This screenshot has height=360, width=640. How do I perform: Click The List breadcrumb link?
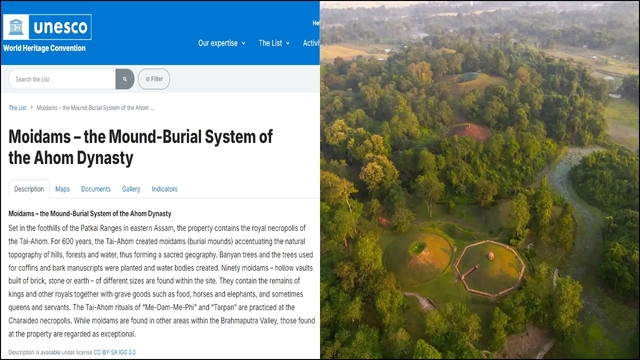point(18,108)
